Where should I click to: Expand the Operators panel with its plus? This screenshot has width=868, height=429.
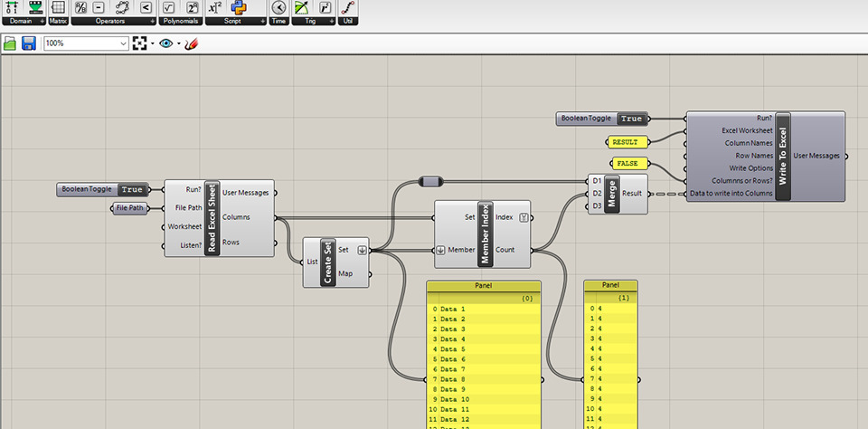pos(152,21)
